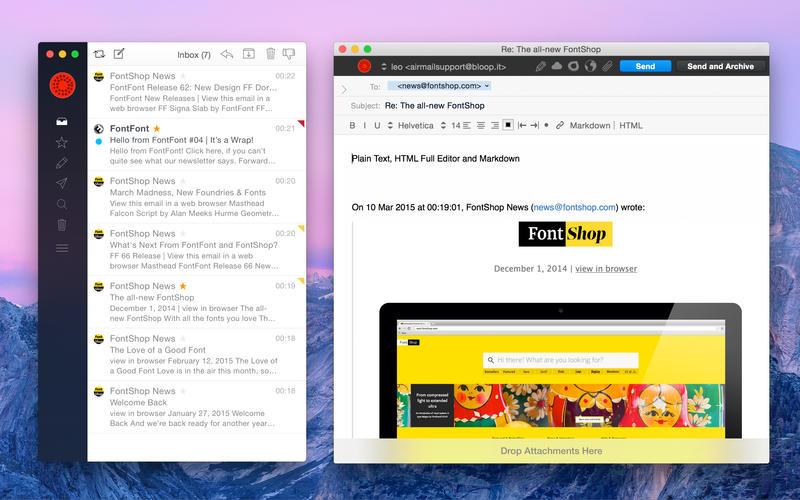This screenshot has width=800, height=500.
Task: Compose a new message in inbox toolbar
Action: [x=119, y=54]
